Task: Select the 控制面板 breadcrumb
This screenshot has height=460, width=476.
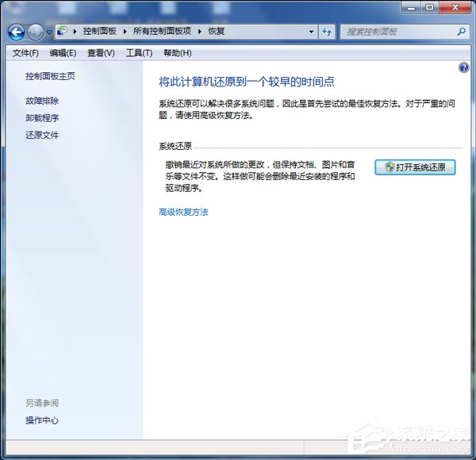Action: click(x=100, y=31)
